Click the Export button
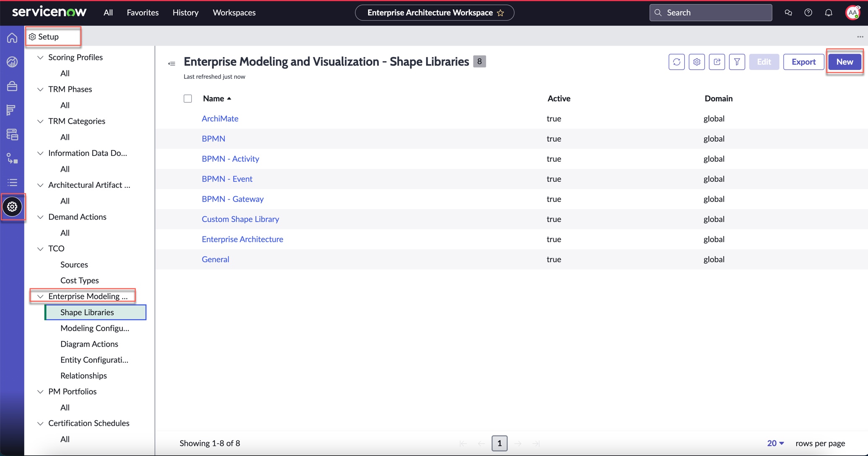 803,62
